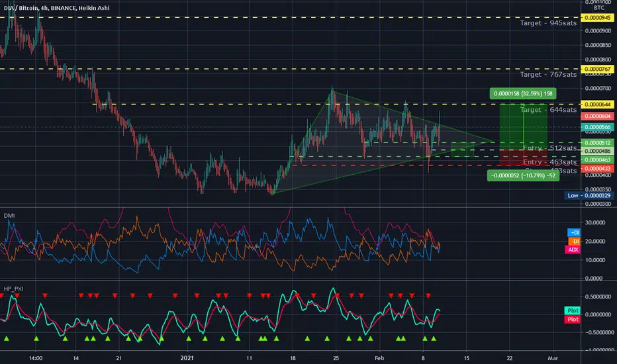Screen dimensions: 617x364
Task: Click the green 0.0000463 entry price label
Action: (x=597, y=159)
